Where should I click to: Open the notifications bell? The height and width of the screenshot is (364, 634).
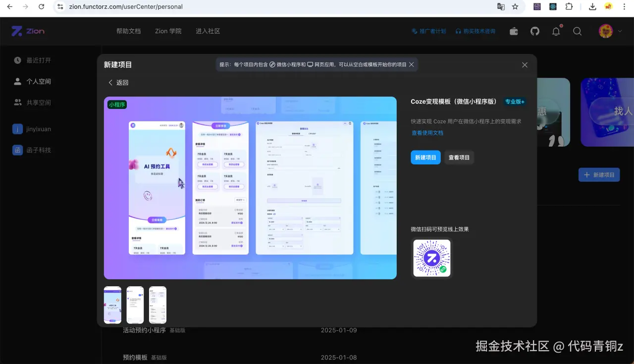[556, 31]
